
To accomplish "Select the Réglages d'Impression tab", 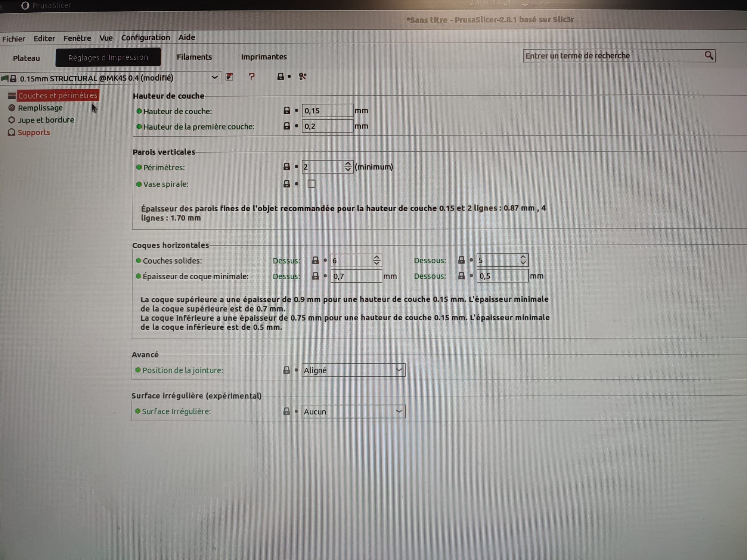I will 108,57.
